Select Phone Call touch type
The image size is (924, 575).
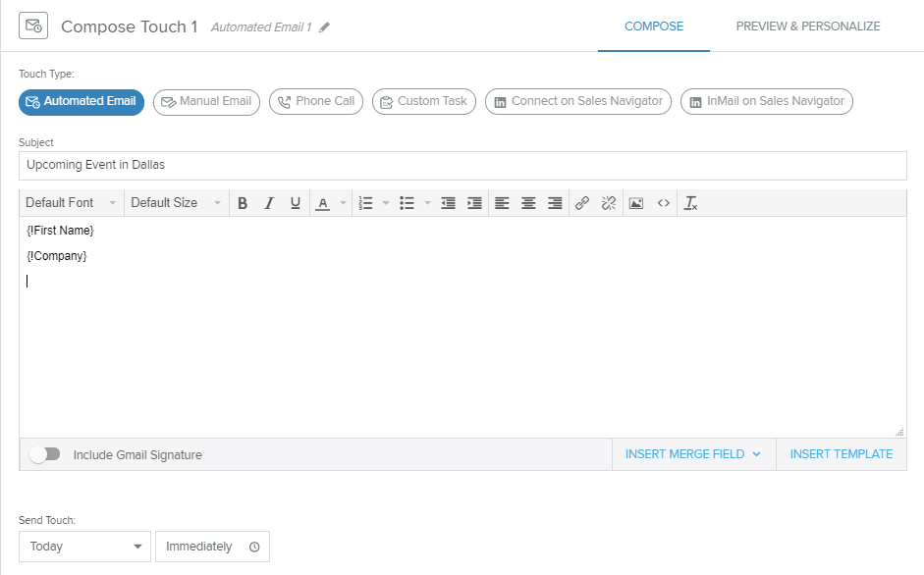point(316,102)
